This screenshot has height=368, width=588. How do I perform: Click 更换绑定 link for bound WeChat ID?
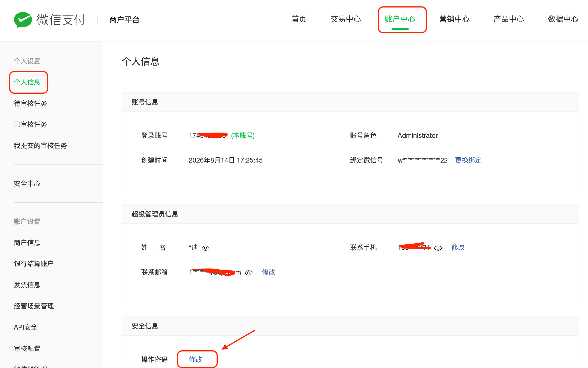pos(468,160)
